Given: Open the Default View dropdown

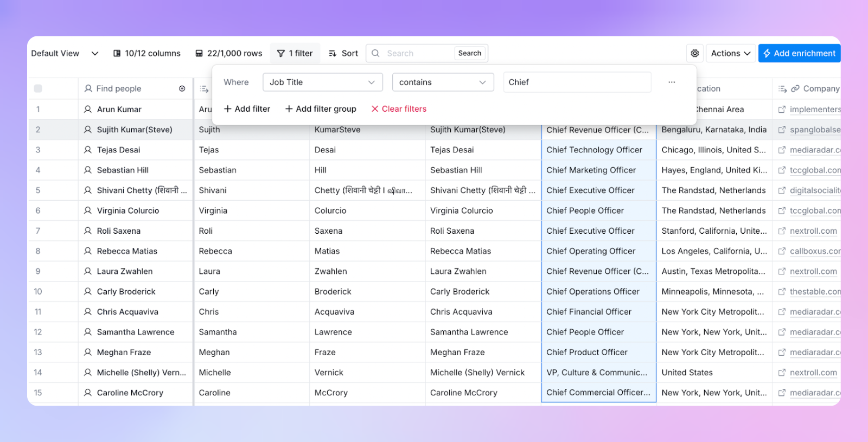Looking at the screenshot, I should (65, 53).
